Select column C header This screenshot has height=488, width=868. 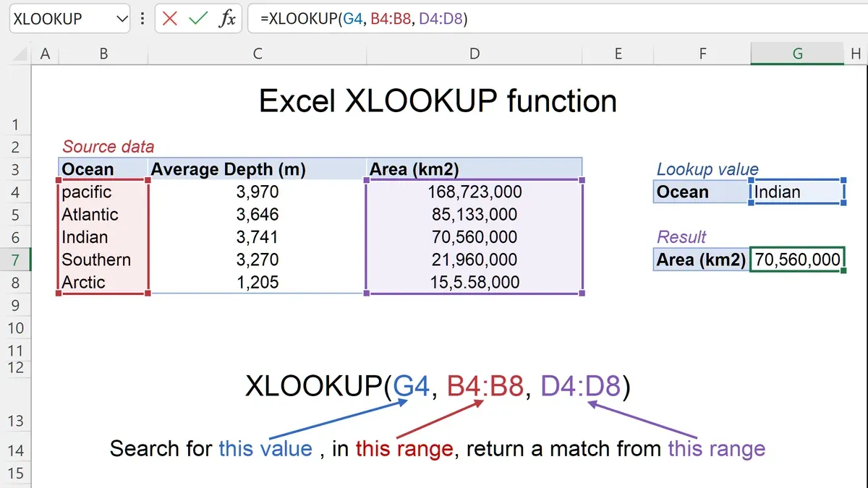(258, 53)
